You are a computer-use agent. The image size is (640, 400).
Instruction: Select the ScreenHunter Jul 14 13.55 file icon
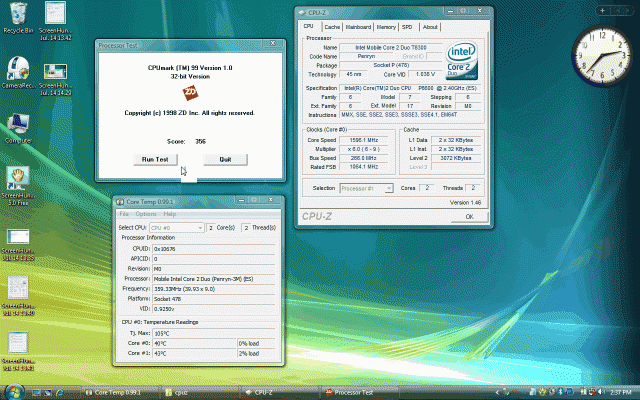18,245
